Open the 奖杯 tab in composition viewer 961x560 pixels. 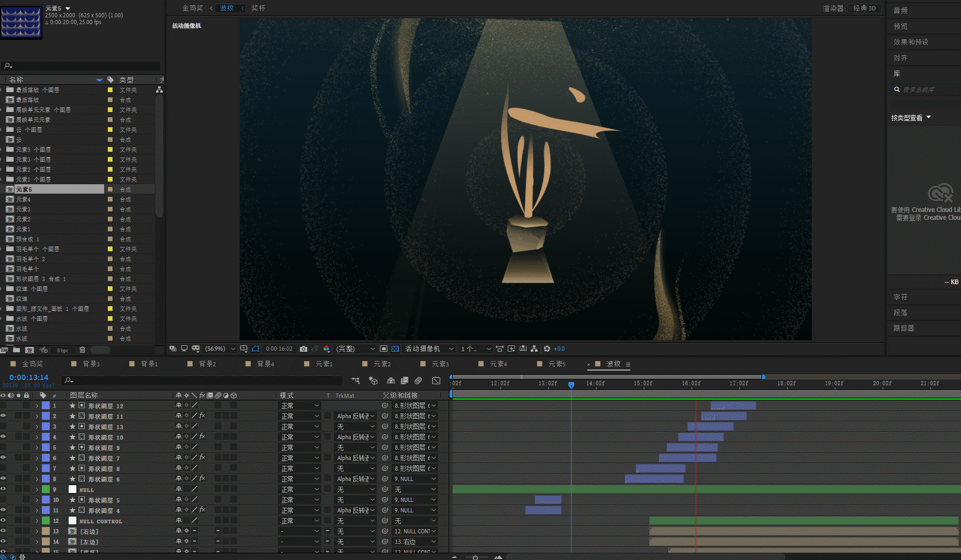click(x=258, y=8)
